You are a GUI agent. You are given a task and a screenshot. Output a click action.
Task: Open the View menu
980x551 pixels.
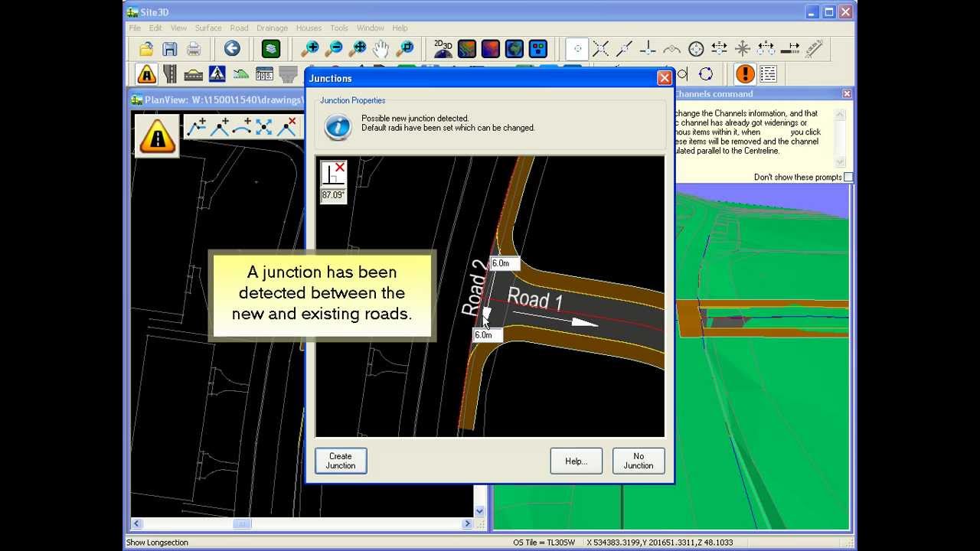tap(178, 28)
